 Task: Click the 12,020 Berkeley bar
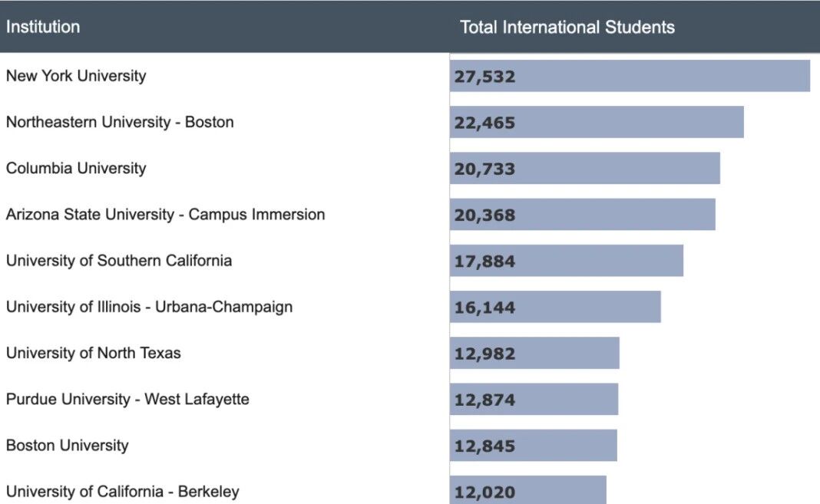click(x=528, y=491)
